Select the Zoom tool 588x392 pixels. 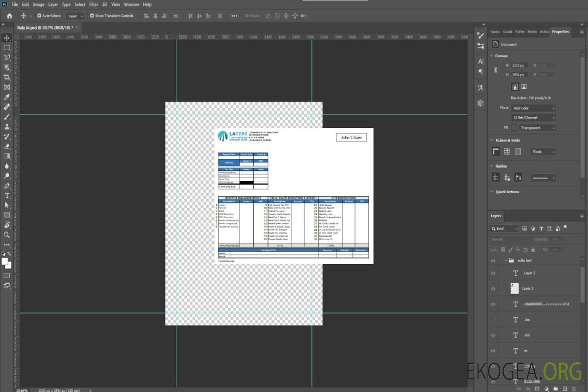tap(7, 235)
